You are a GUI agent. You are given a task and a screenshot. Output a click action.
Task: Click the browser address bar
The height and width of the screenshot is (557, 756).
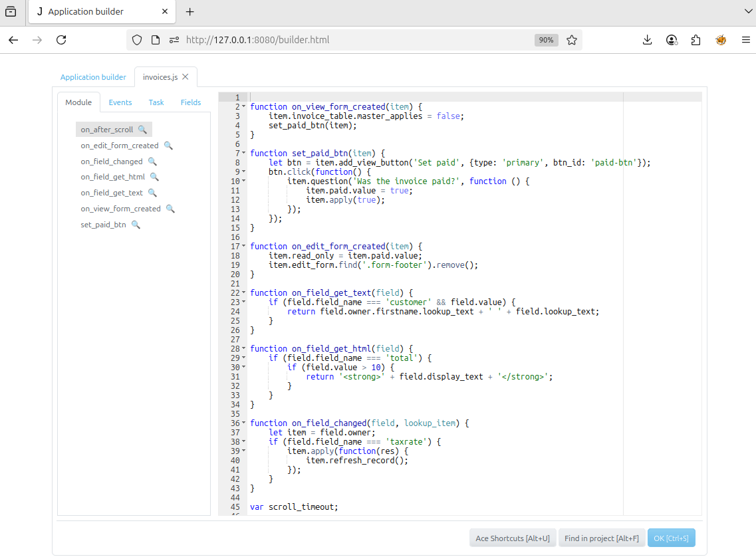tap(332, 40)
